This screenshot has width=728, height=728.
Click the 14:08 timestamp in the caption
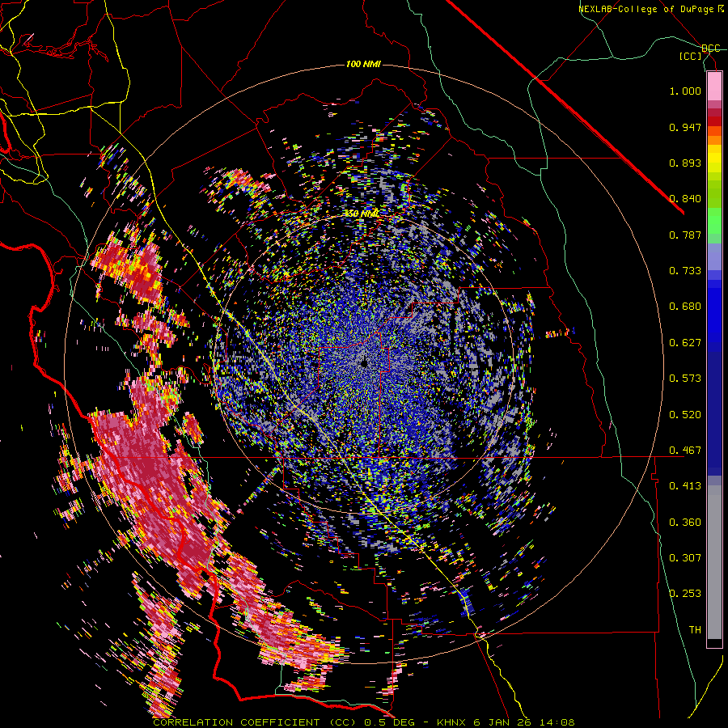[x=559, y=722]
